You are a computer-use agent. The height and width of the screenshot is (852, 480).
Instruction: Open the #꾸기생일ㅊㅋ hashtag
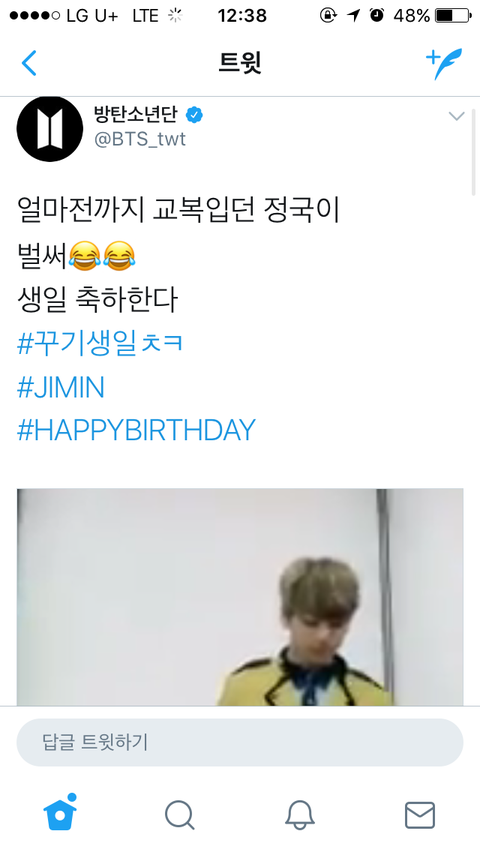tap(100, 344)
